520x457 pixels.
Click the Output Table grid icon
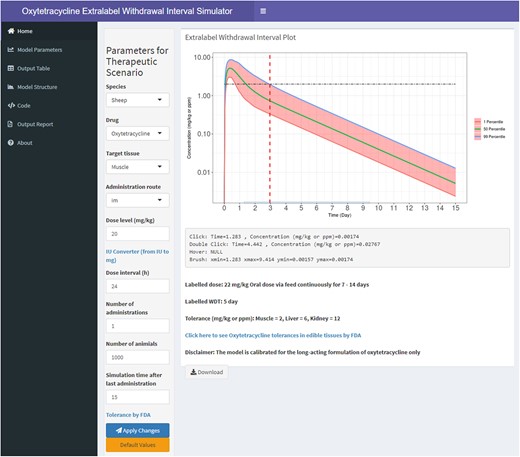11,68
